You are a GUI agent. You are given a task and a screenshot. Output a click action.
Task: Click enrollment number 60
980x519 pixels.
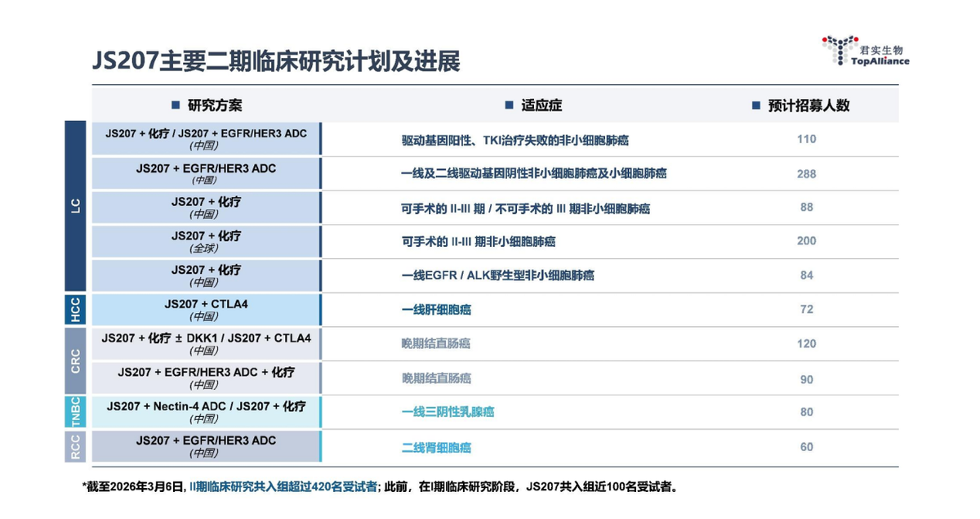pos(807,447)
